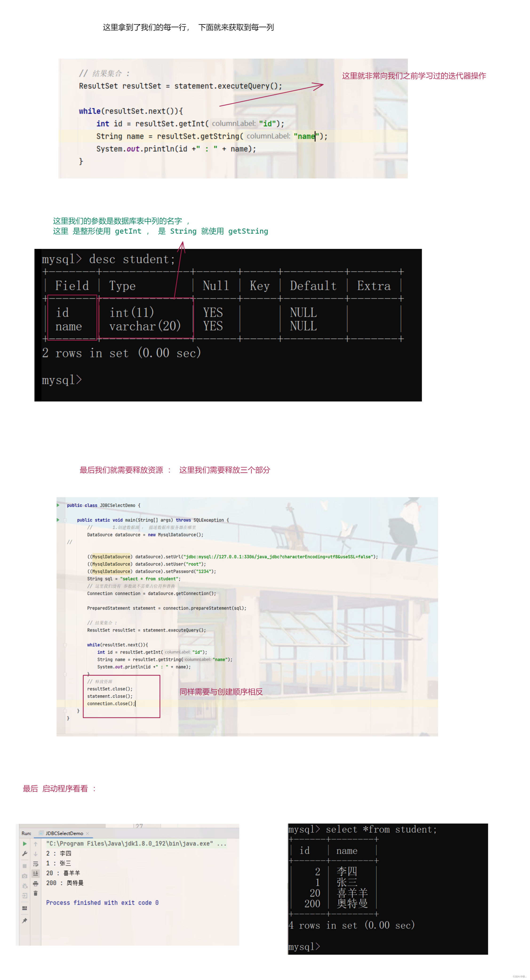Click 'Default' column header in mysql table
530x980 pixels.
[313, 286]
